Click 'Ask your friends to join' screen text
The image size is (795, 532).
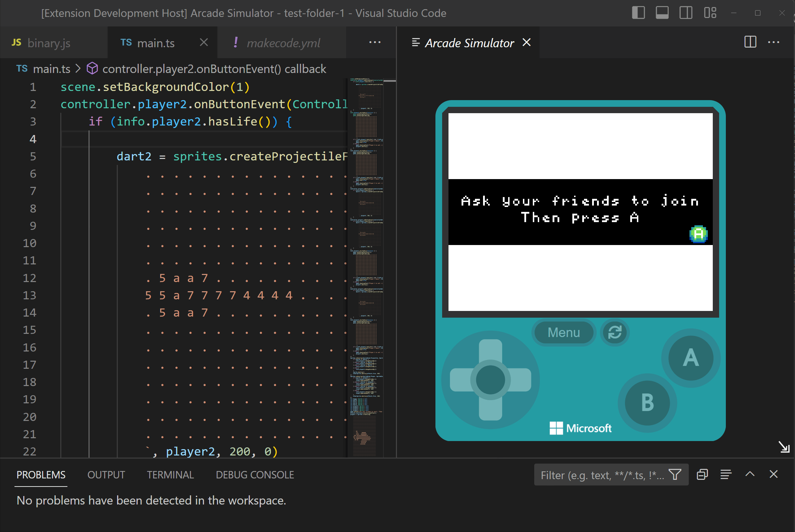[580, 201]
